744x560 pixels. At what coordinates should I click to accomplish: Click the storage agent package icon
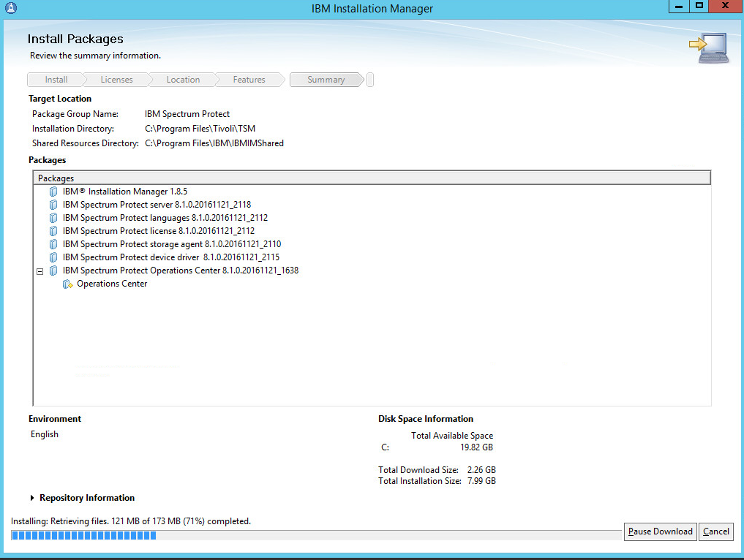(53, 244)
